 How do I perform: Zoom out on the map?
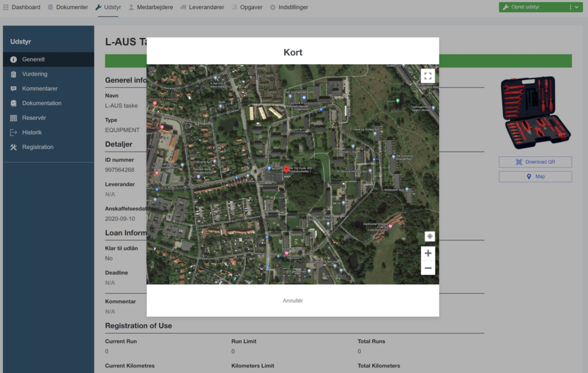428,268
